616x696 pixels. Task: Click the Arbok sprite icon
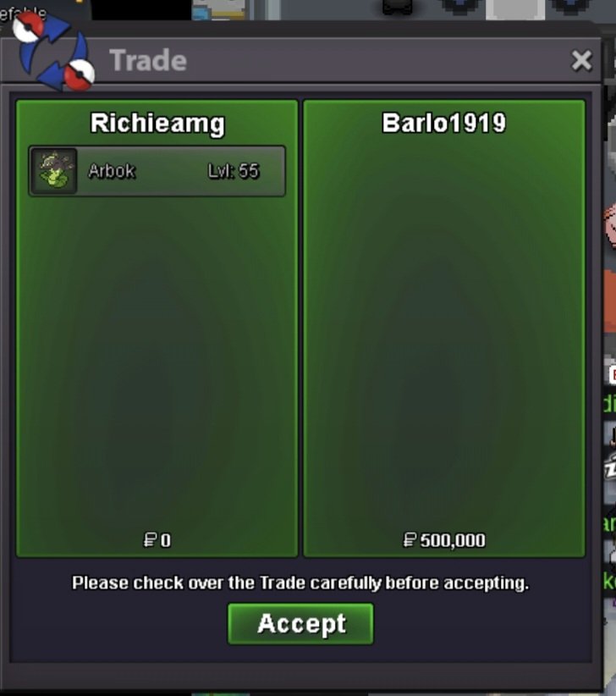[x=54, y=171]
